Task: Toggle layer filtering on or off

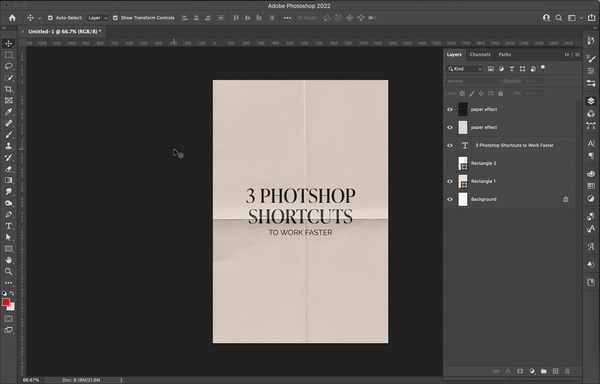Action: point(543,68)
